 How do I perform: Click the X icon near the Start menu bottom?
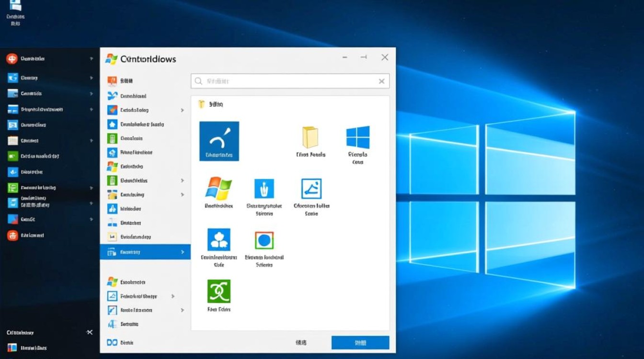pos(89,332)
